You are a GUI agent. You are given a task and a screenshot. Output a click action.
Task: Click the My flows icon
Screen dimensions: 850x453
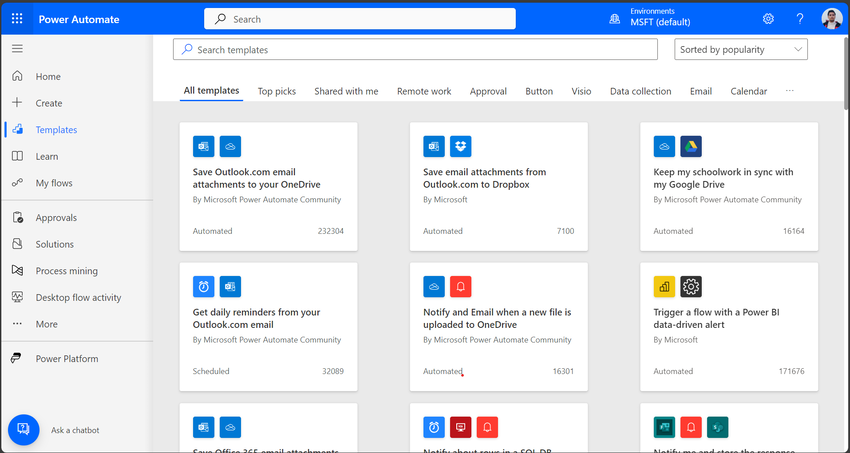[x=17, y=183]
